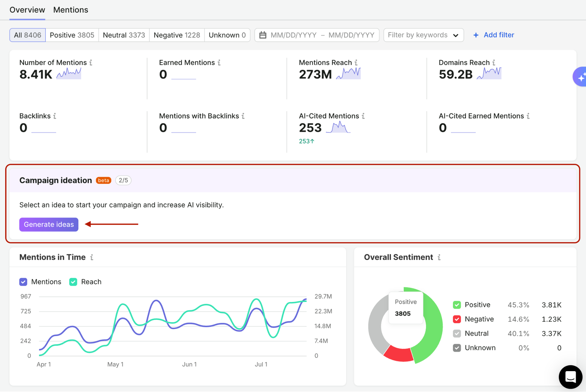Select the Positive 3805 filter tab
586x392 pixels.
point(72,35)
